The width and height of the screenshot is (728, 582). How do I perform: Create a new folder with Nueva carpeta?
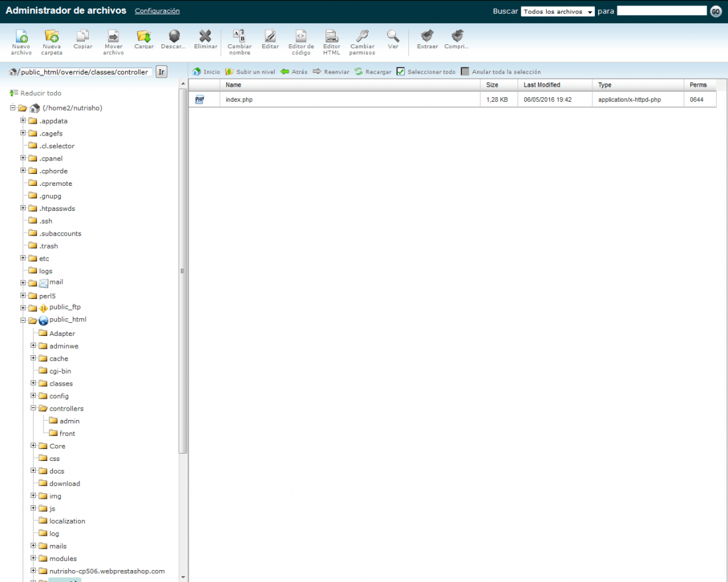(x=52, y=42)
